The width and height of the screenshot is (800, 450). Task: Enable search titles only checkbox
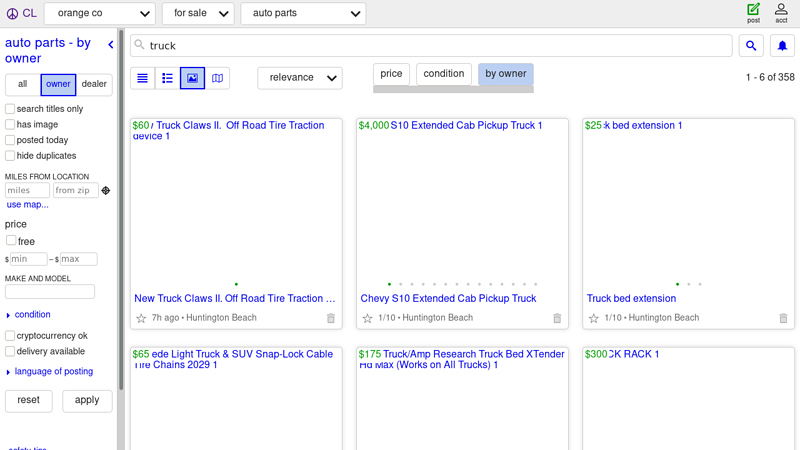[10, 109]
